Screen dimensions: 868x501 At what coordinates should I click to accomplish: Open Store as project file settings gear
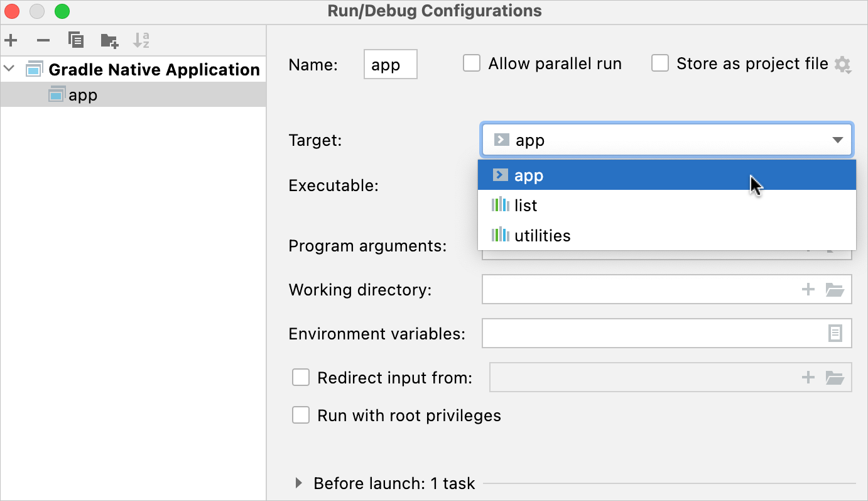[842, 64]
